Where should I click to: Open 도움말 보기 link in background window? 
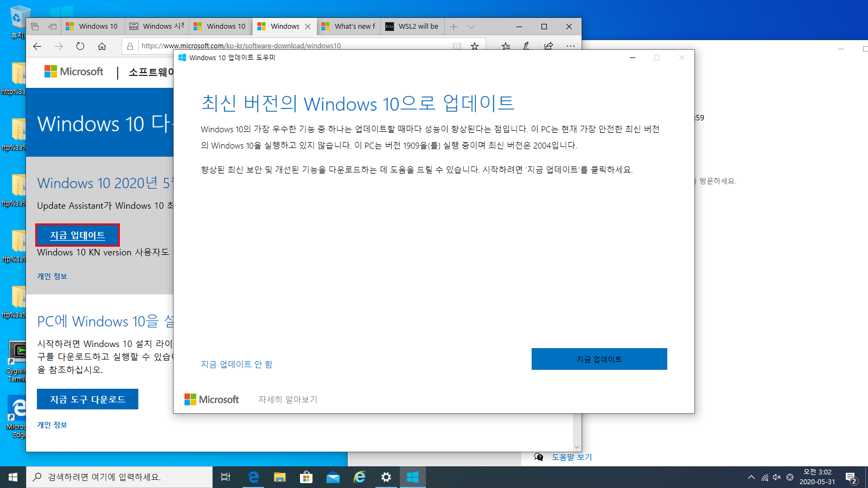pyautogui.click(x=572, y=457)
